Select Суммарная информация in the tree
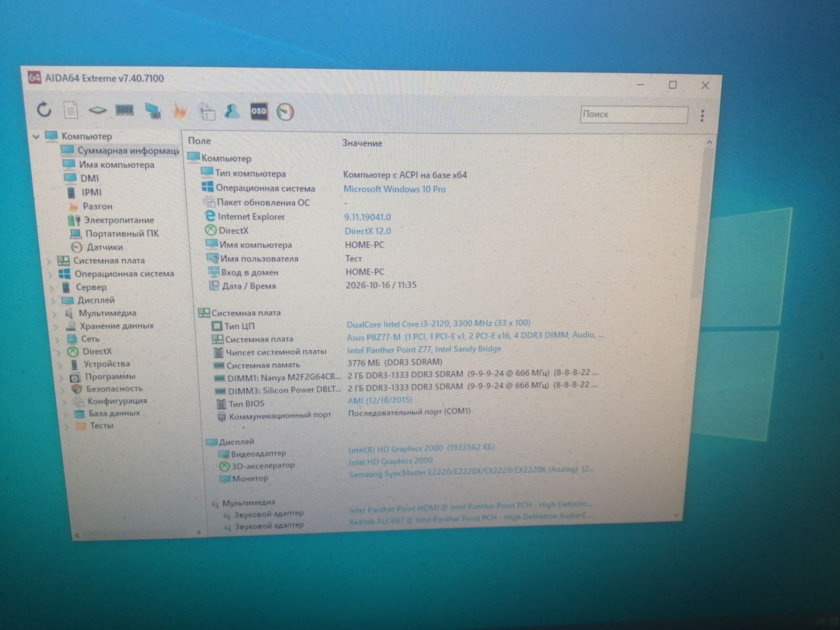 coord(120,150)
